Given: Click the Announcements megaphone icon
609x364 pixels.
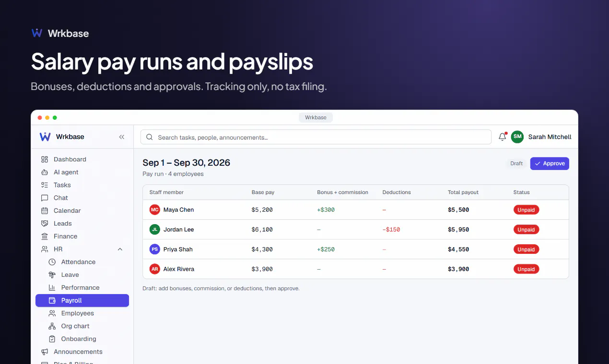Looking at the screenshot, I should (45, 352).
